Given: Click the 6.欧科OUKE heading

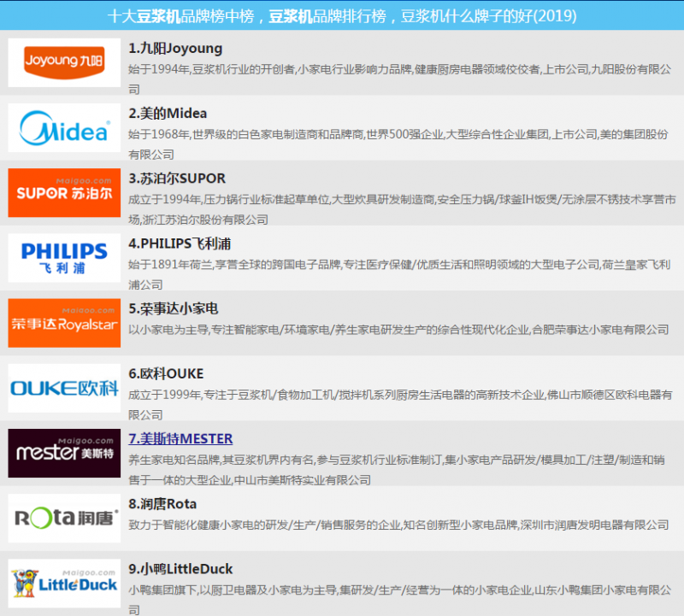Looking at the screenshot, I should pyautogui.click(x=166, y=373).
